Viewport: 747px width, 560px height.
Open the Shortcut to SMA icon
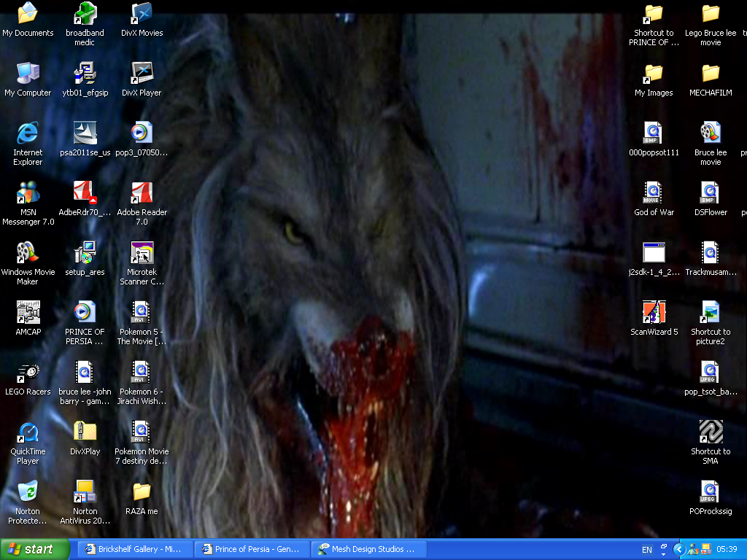[x=711, y=432]
